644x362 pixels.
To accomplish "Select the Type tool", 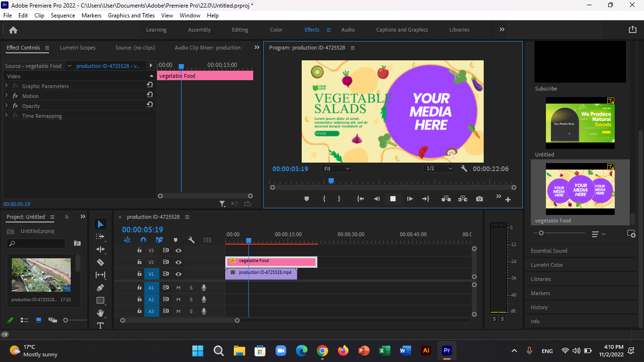I will pyautogui.click(x=100, y=325).
